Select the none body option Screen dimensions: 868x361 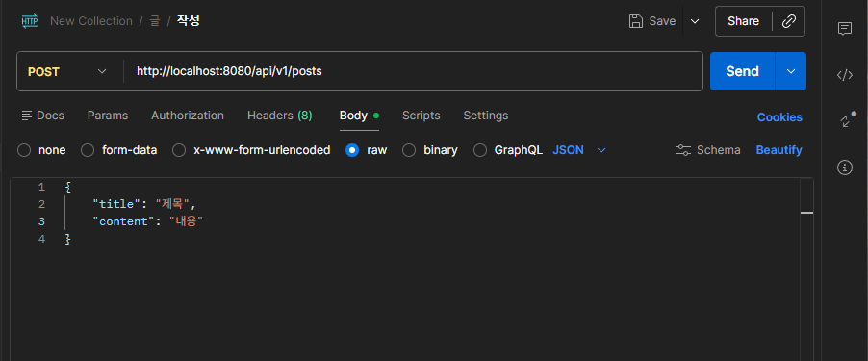tap(24, 150)
